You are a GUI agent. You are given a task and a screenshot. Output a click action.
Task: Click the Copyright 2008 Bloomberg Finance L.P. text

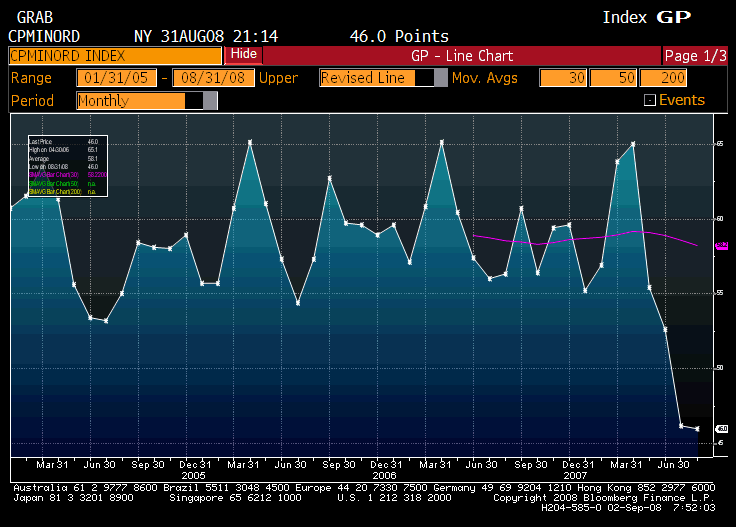[604, 498]
